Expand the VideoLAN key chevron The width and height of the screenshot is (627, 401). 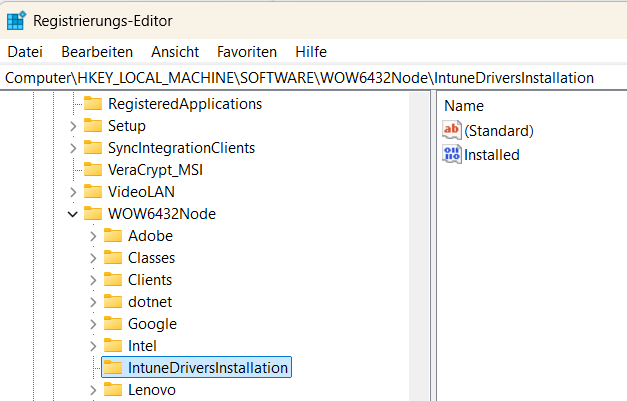pos(72,191)
